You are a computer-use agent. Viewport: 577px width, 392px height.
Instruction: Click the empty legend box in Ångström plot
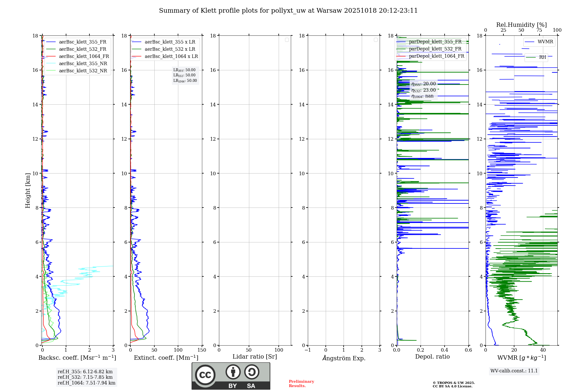point(376,40)
